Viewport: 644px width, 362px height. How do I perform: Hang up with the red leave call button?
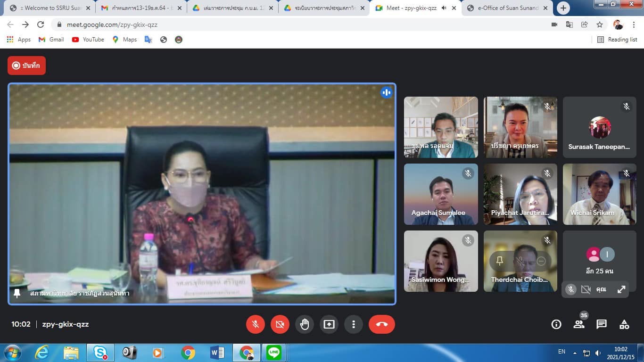point(381,324)
